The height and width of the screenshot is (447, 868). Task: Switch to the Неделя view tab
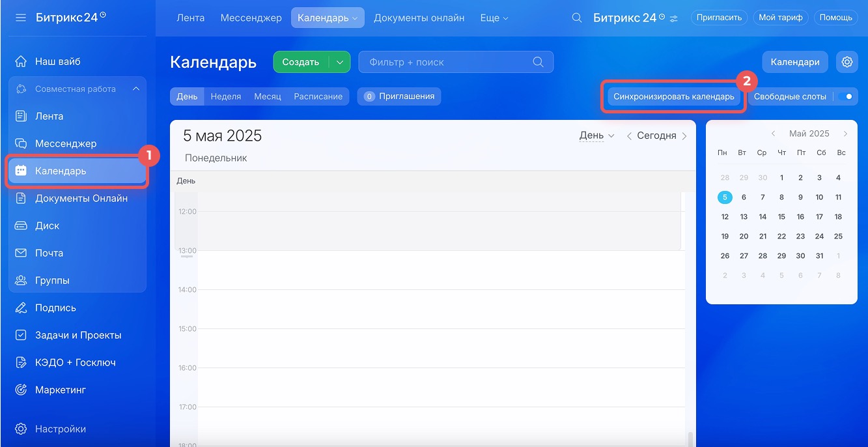coord(226,96)
